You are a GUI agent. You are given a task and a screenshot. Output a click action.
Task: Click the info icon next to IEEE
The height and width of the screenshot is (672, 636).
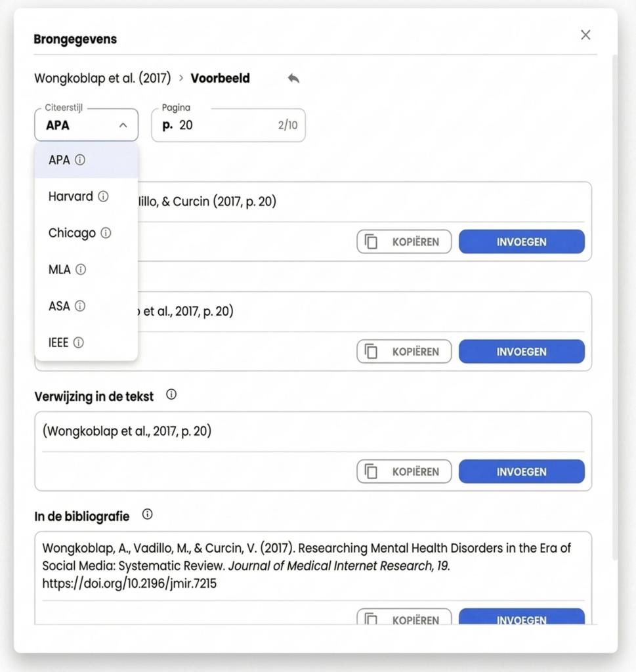78,342
